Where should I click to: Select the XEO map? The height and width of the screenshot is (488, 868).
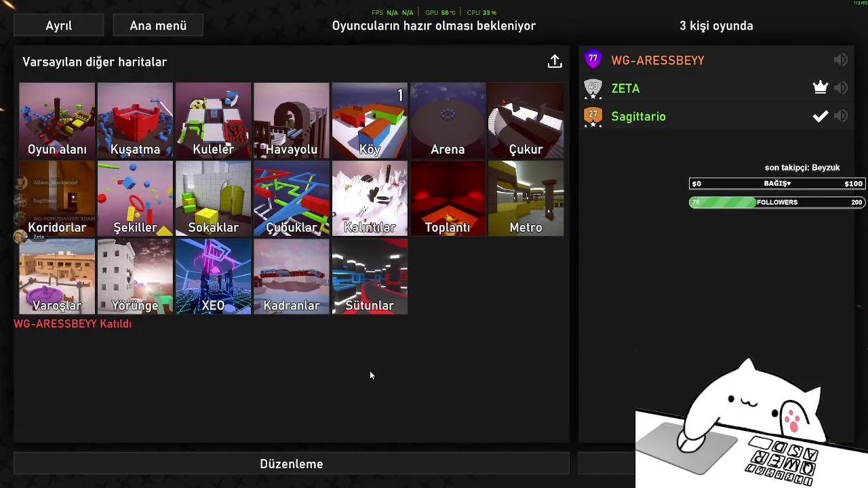click(213, 277)
